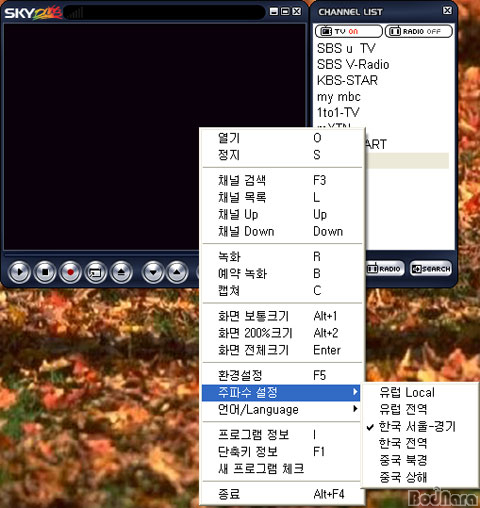Viewport: 480px width, 508px height.
Task: Click the screen capture icon button
Action: (96, 272)
